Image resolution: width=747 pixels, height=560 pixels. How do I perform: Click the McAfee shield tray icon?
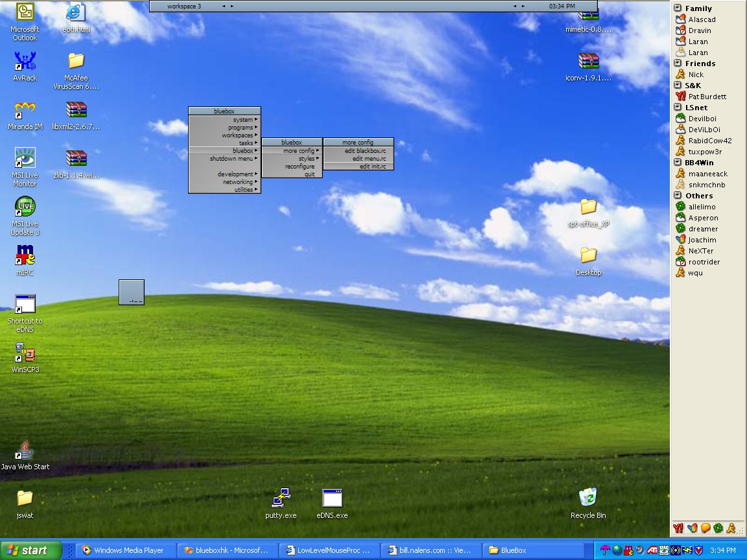pos(698,550)
